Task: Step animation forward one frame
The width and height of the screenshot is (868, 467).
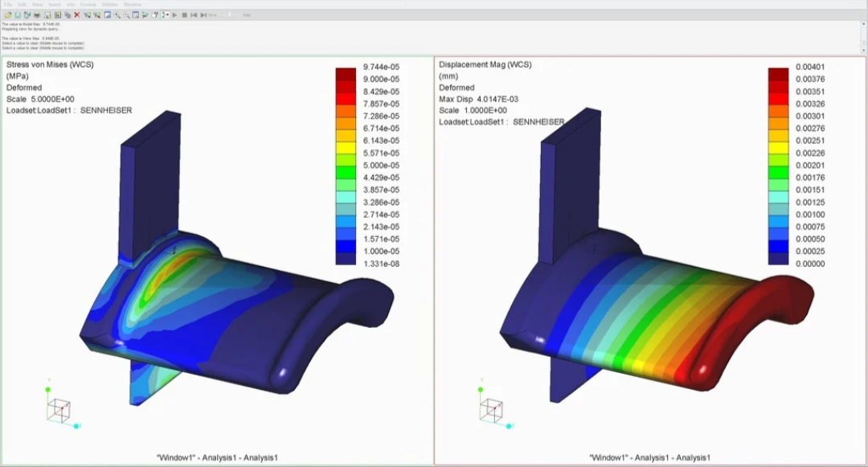Action: coord(203,15)
